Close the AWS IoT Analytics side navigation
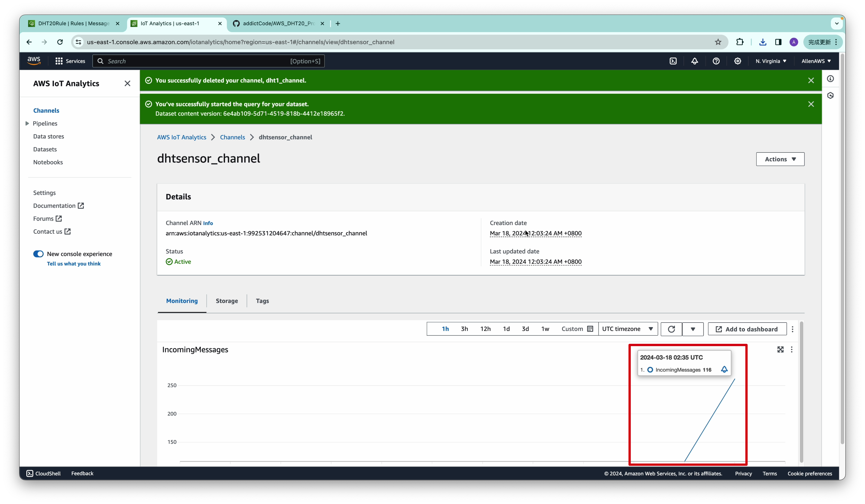This screenshot has width=865, height=504. click(x=127, y=83)
